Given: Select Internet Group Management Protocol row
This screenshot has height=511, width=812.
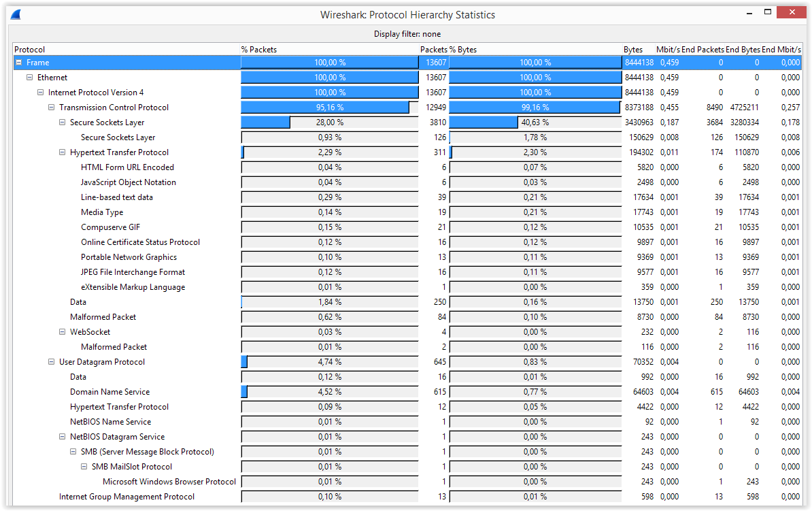Looking at the screenshot, I should 407,497.
